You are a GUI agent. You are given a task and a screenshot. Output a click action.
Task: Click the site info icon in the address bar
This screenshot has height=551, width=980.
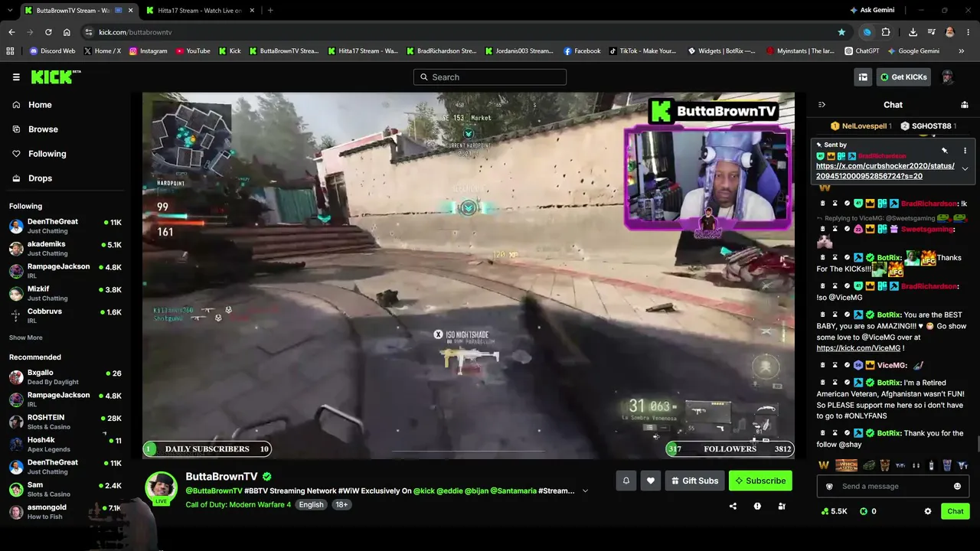tap(89, 32)
